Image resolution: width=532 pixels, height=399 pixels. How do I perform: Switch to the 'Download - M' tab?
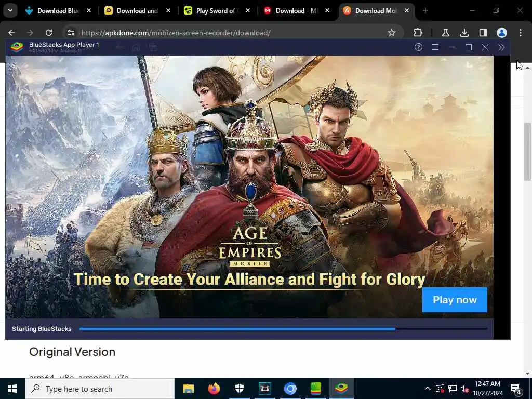coord(297,10)
